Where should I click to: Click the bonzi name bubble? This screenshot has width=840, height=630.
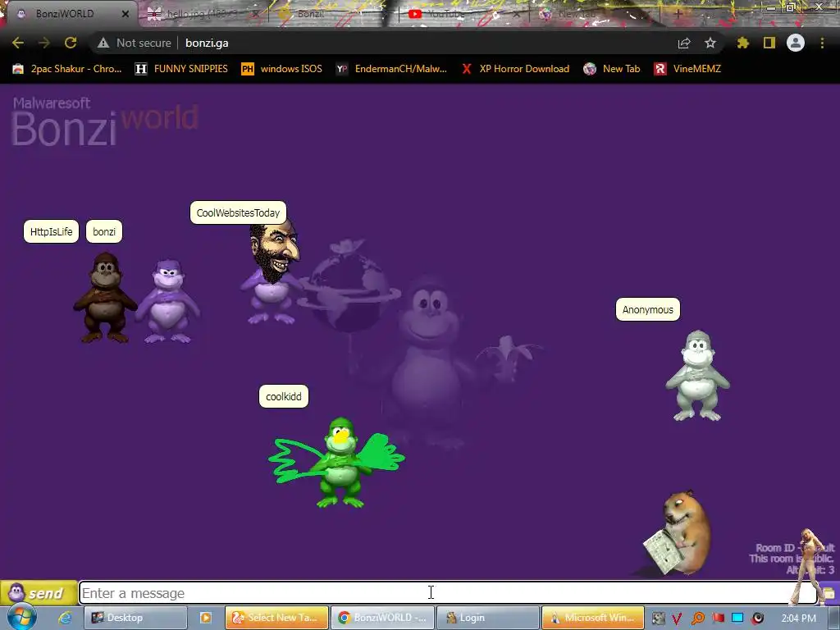[104, 231]
